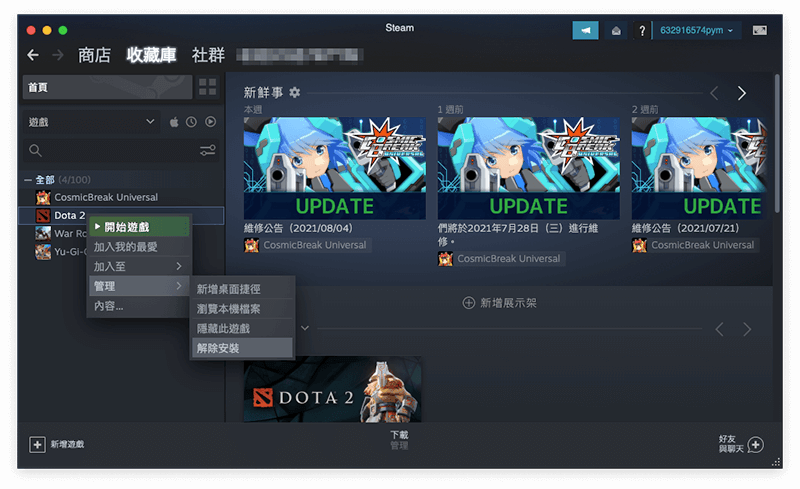Click the 首頁 home button
The height and width of the screenshot is (489, 800).
tap(107, 87)
